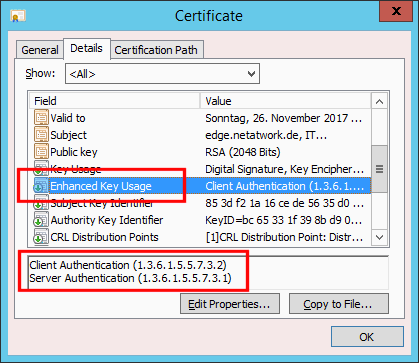Open the Show filter dropdown
419x363 pixels.
162,74
